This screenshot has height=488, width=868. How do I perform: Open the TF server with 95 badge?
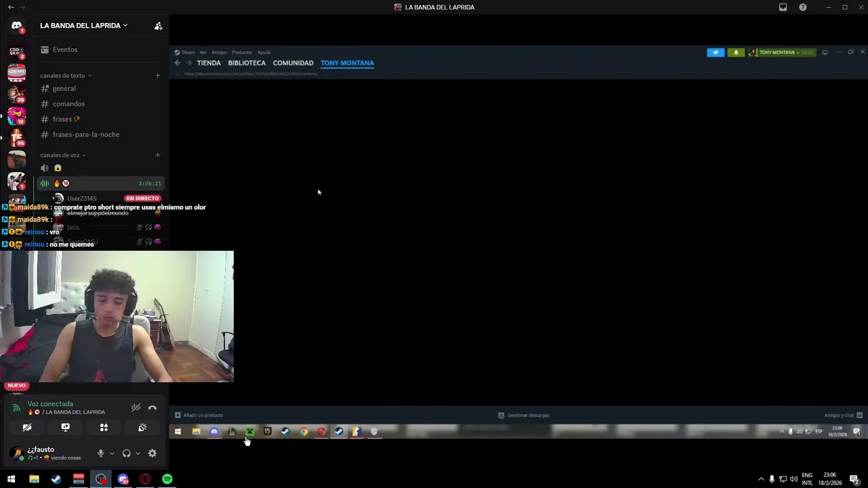click(16, 138)
